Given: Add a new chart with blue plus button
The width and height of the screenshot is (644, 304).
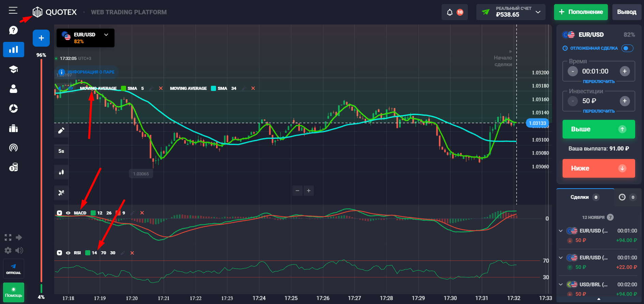Looking at the screenshot, I should pos(41,38).
